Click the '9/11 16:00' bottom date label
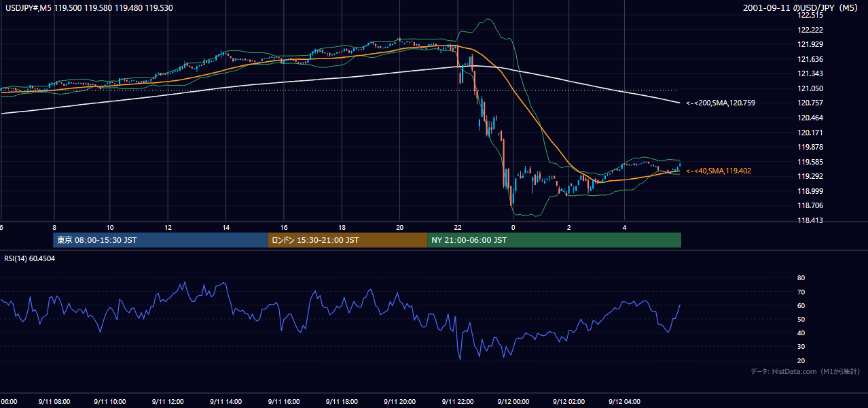Image resolution: width=868 pixels, height=408 pixels. (284, 402)
